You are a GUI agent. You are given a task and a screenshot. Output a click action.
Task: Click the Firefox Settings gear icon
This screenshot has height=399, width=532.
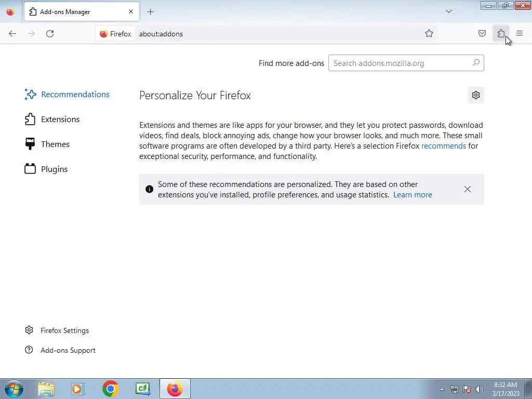pyautogui.click(x=29, y=330)
